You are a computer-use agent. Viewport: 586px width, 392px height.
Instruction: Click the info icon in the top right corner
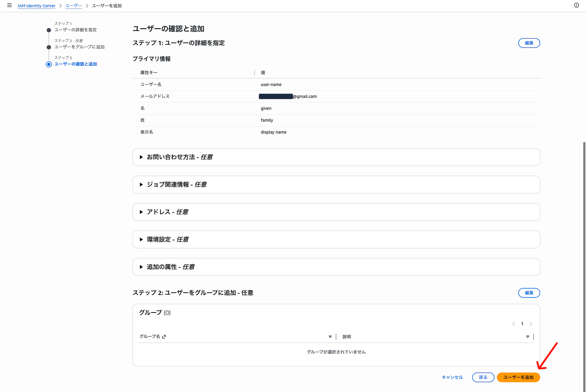pos(577,5)
